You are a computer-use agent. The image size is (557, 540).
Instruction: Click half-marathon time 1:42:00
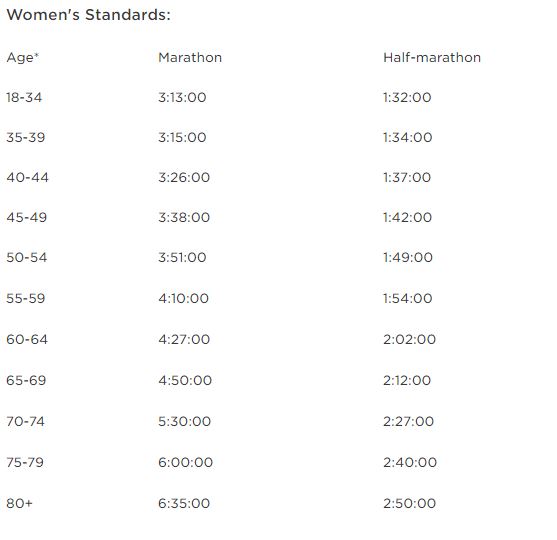(408, 217)
